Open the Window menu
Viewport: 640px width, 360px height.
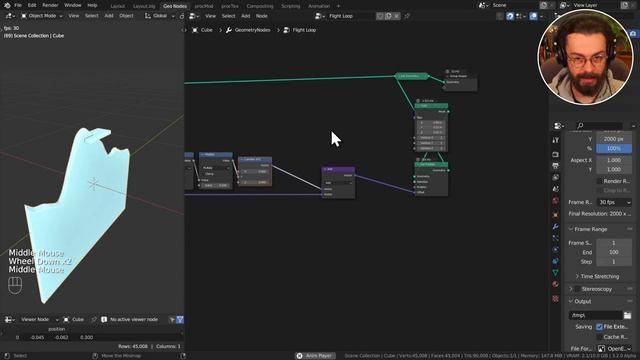73,5
